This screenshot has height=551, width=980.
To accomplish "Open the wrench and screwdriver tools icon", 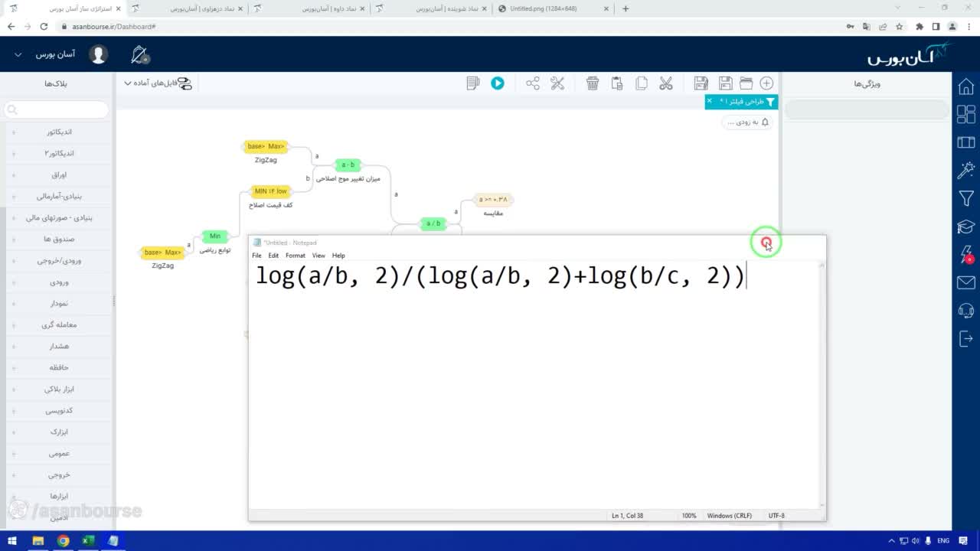I will click(557, 83).
